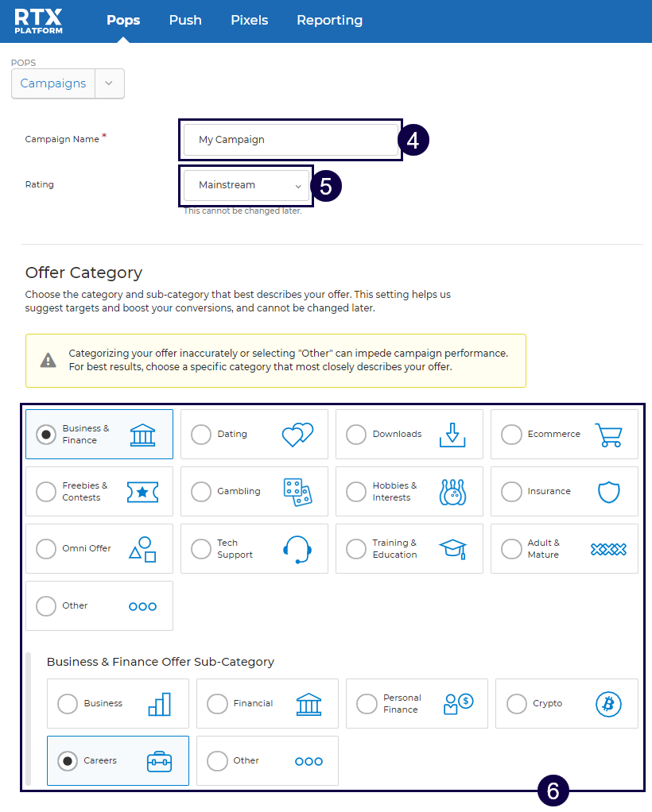
Task: Choose the Personal Finance sub-category radio
Action: [367, 704]
